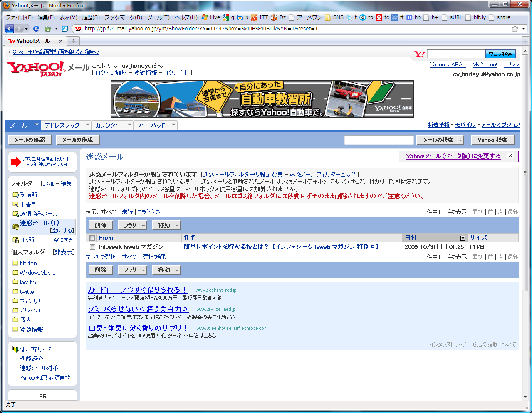The width and height of the screenshot is (532, 413).
Task: Open the ブックマーク menu
Action: coord(123,17)
